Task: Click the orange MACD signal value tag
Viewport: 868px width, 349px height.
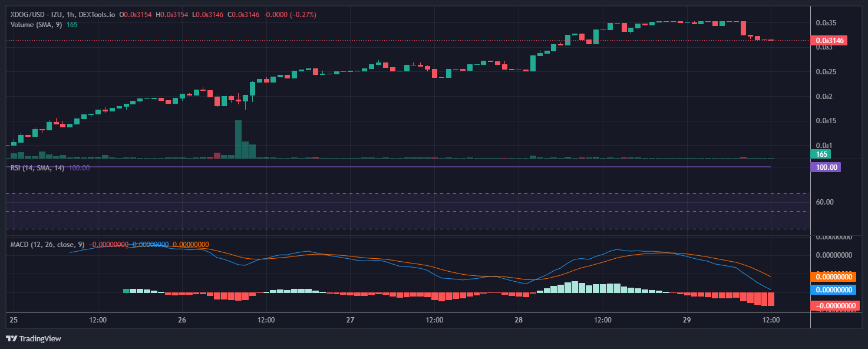Action: (x=833, y=276)
